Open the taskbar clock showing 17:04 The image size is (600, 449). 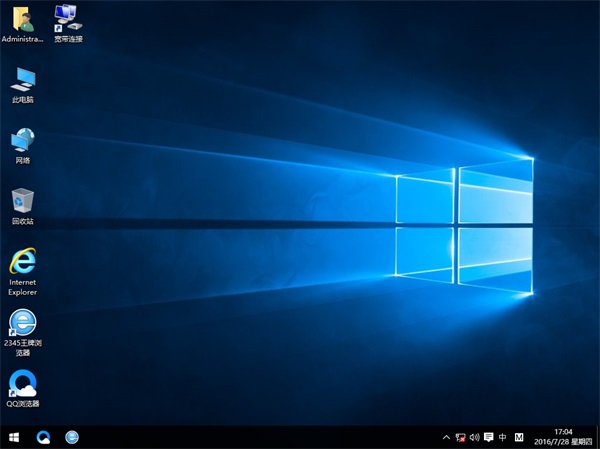tap(564, 437)
